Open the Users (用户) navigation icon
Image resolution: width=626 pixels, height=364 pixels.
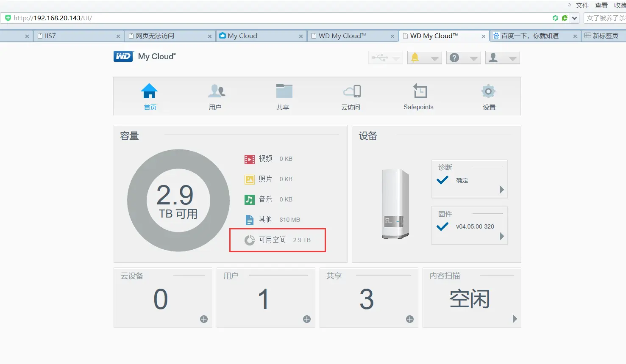[x=217, y=91]
